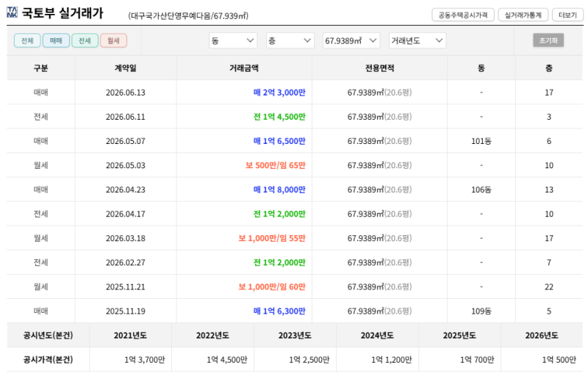The image size is (588, 379).
Task: Click the 구분 column header
Action: pyautogui.click(x=41, y=68)
